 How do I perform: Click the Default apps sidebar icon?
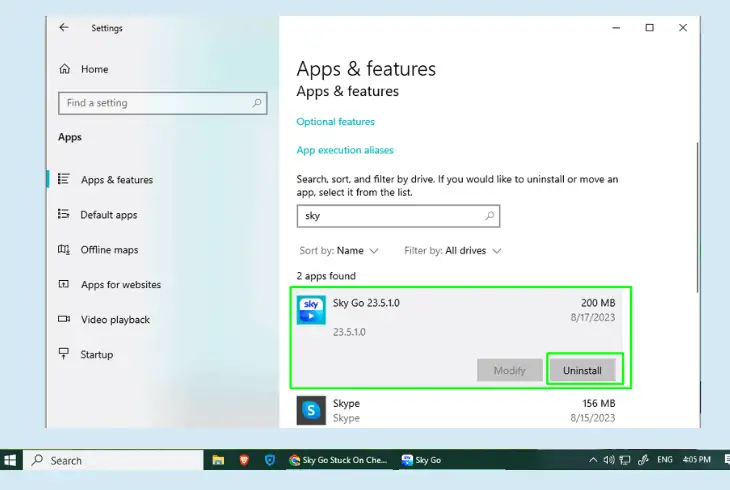tap(64, 214)
